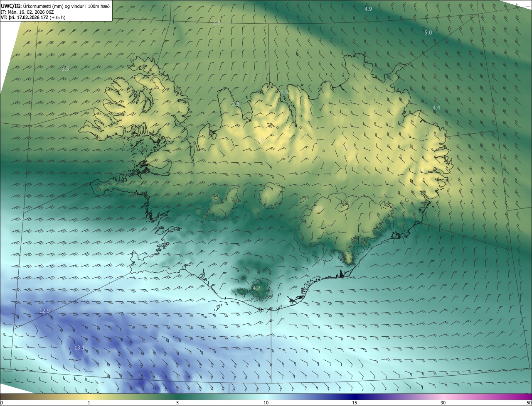
Task: Click the 4.9 precipitation value label
Action: 368,9
